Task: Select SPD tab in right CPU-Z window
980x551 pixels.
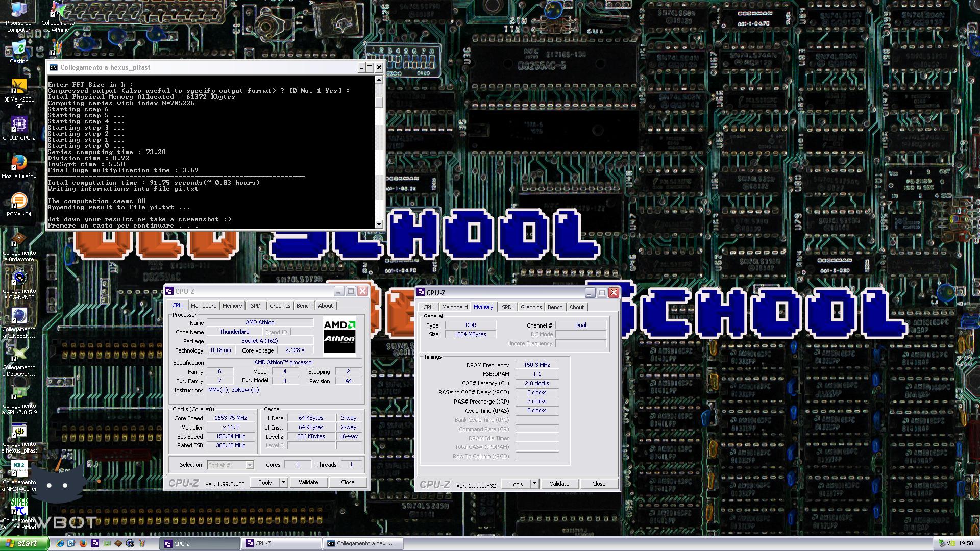Action: (x=506, y=307)
